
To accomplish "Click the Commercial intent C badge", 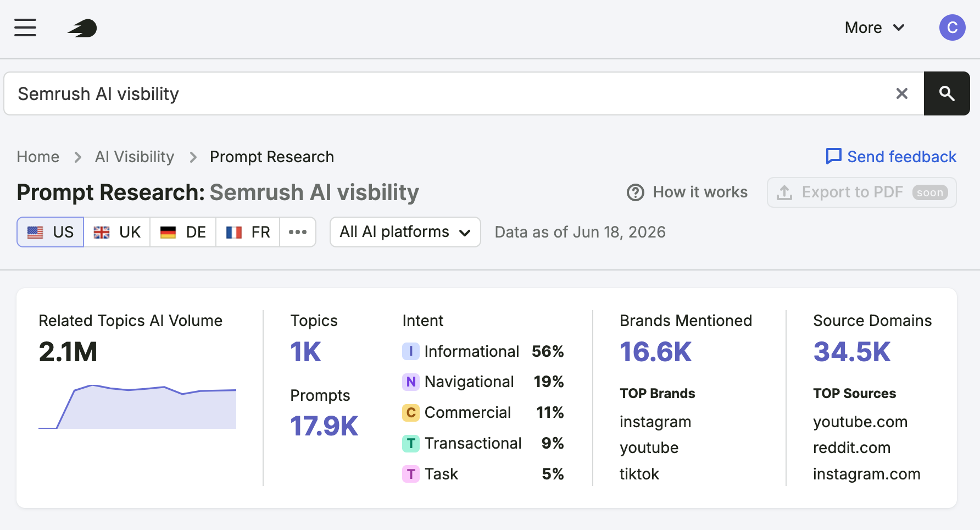I will (411, 412).
